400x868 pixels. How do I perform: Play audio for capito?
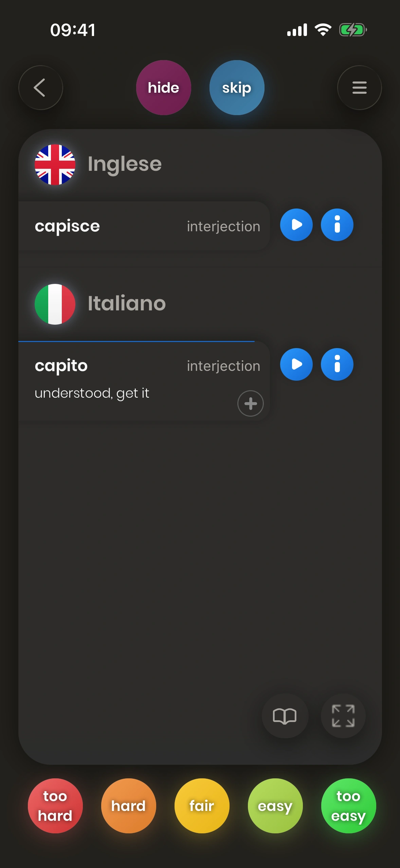point(296,364)
